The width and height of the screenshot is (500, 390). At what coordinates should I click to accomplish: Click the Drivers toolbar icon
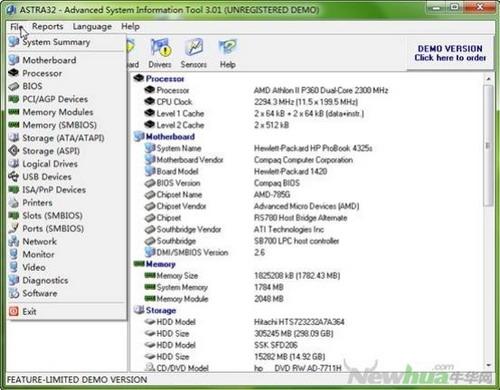click(160, 53)
